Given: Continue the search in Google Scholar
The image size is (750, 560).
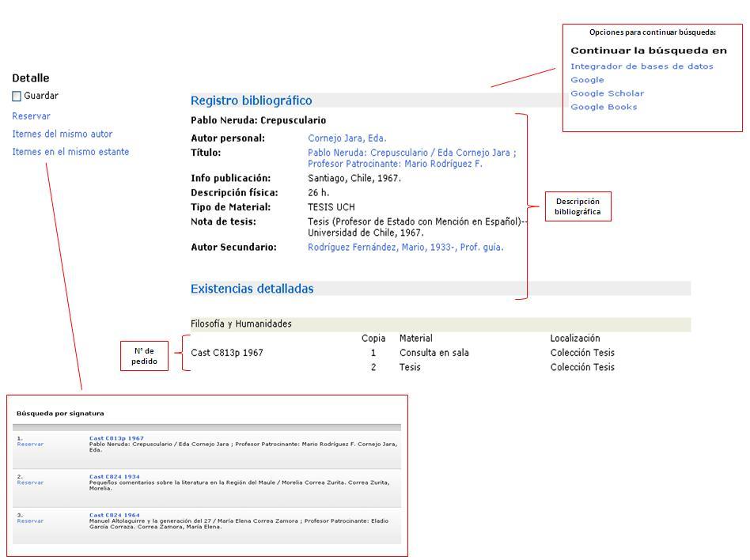Looking at the screenshot, I should (607, 93).
